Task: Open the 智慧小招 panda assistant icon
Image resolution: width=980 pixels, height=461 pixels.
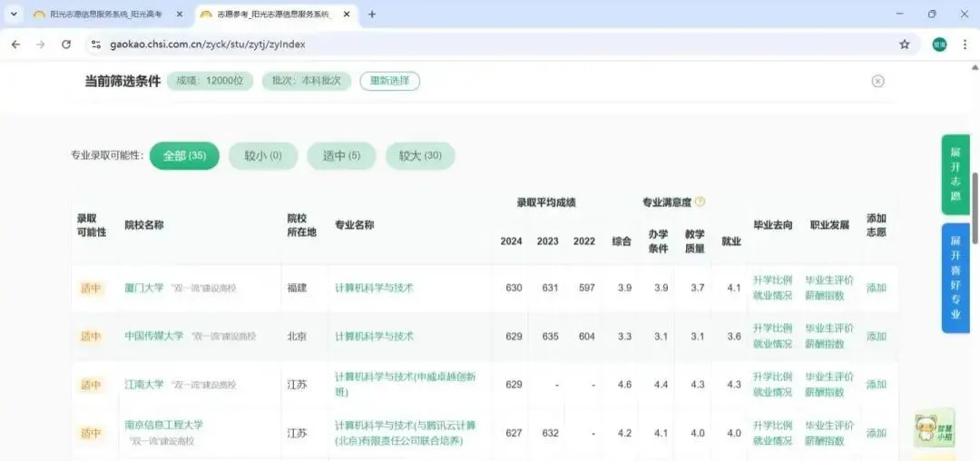Action: coord(933,427)
